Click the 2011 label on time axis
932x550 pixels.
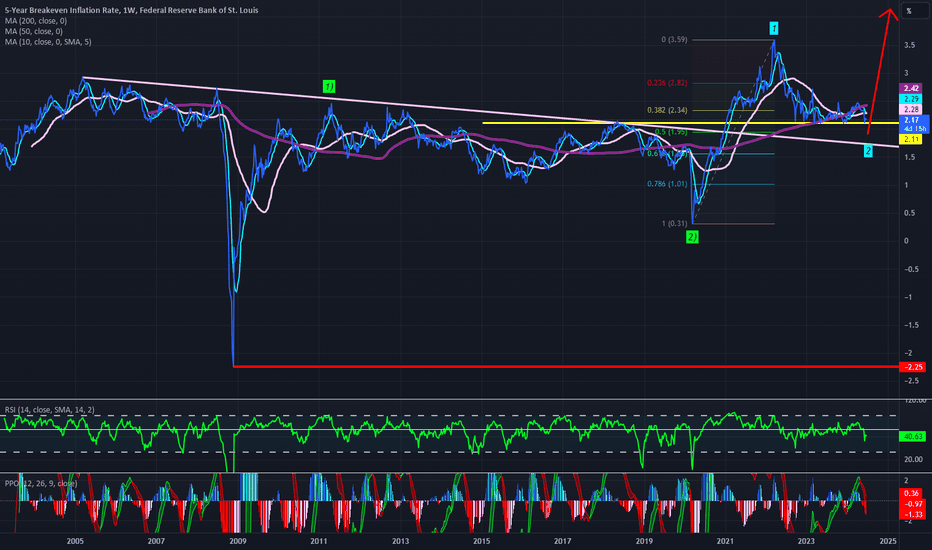coord(319,541)
